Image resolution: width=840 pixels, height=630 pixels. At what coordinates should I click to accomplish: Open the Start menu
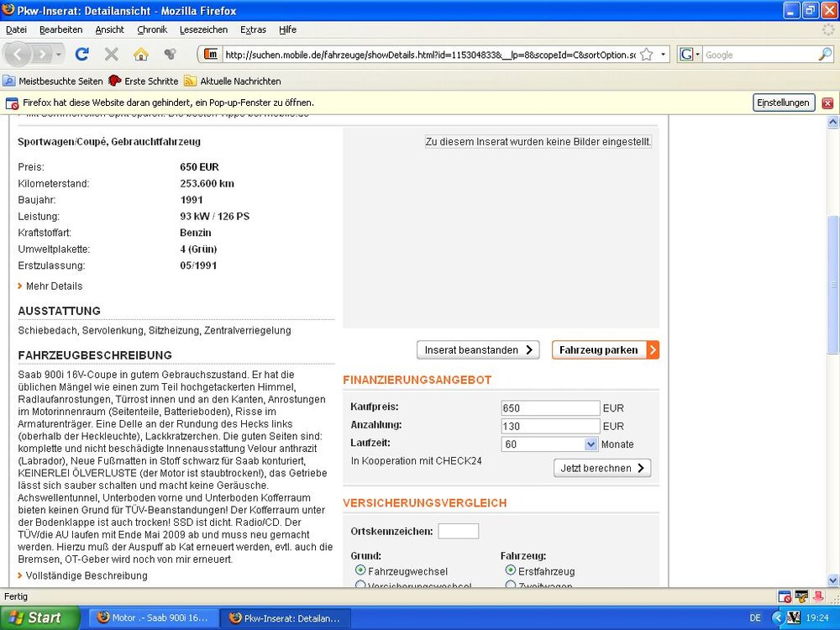coord(39,617)
